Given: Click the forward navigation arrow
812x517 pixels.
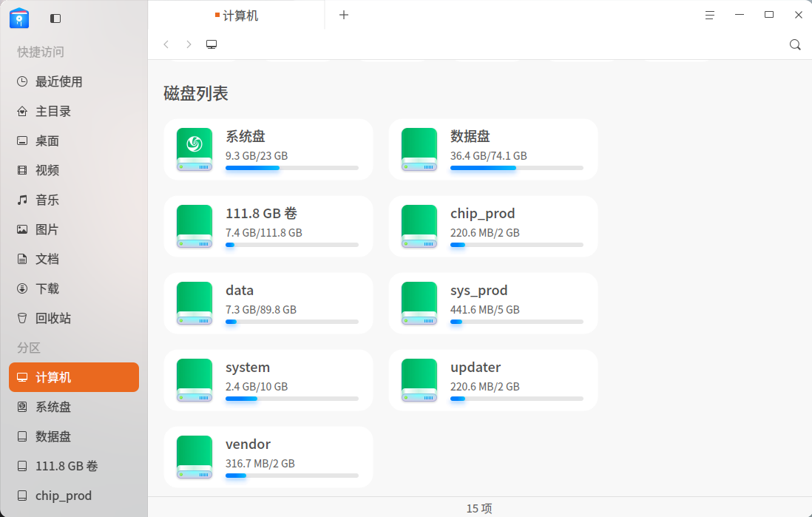Looking at the screenshot, I should tap(188, 44).
